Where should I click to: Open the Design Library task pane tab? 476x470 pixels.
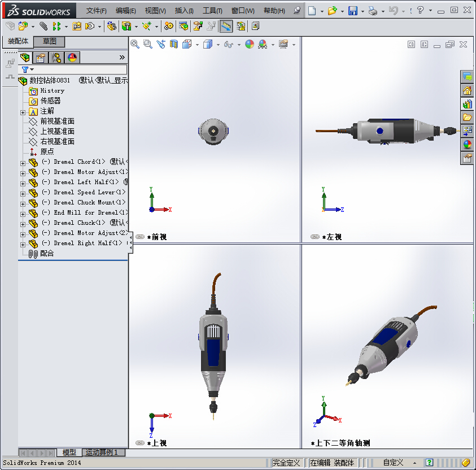click(467, 104)
